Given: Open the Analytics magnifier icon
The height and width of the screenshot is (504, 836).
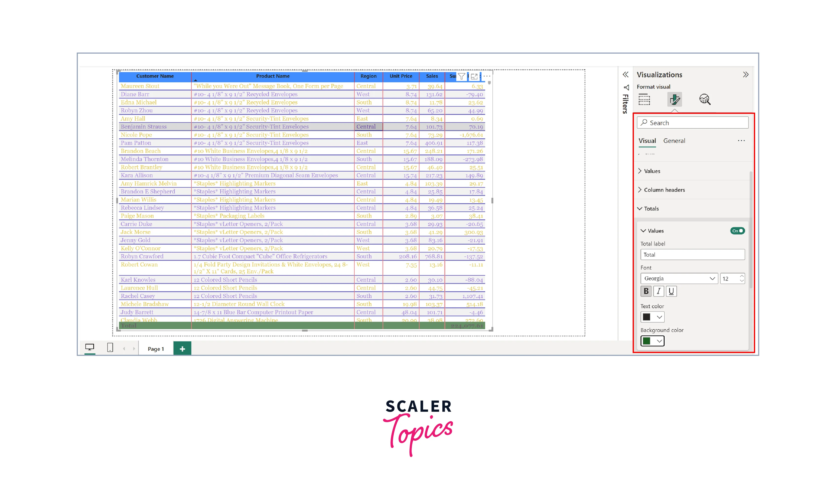Looking at the screenshot, I should point(705,99).
